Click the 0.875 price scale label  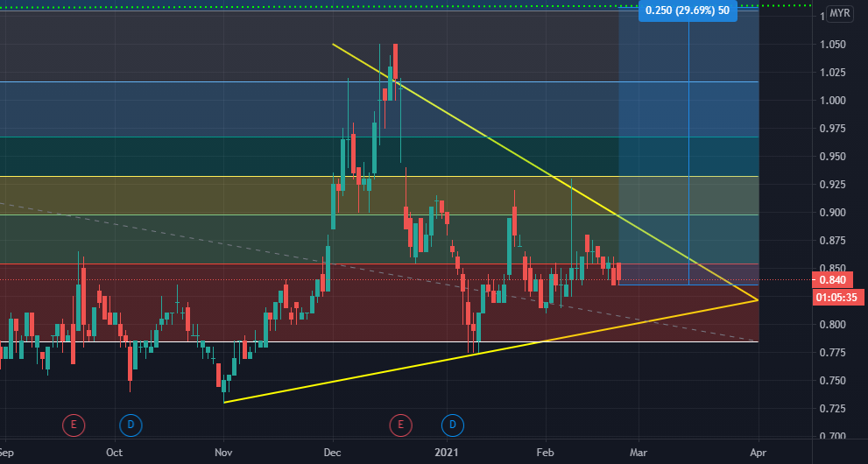click(833, 241)
